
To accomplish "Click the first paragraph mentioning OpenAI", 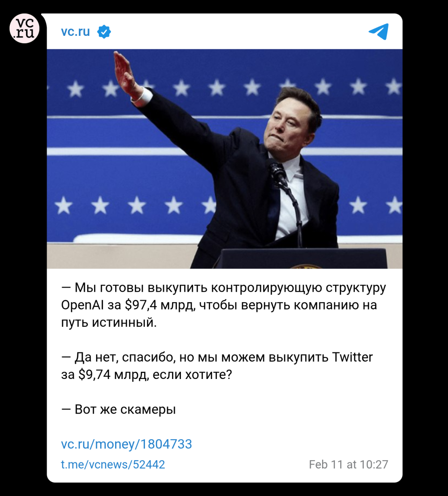I will [223, 305].
